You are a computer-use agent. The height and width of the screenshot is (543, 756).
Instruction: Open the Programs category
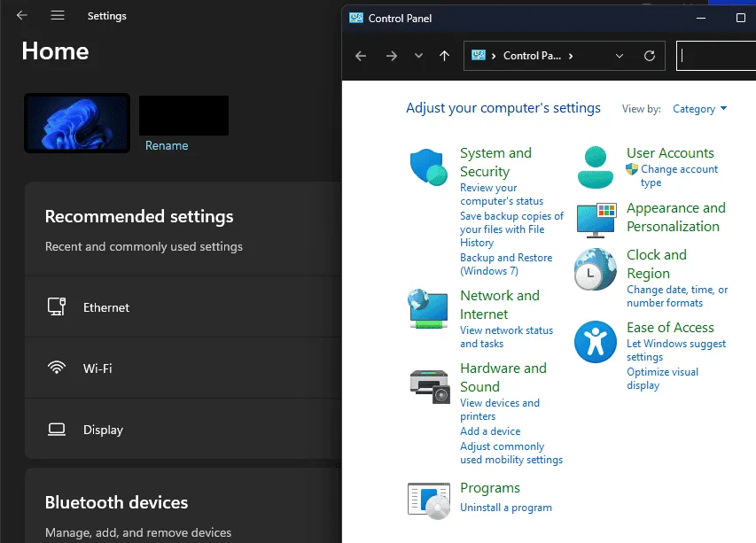click(490, 487)
